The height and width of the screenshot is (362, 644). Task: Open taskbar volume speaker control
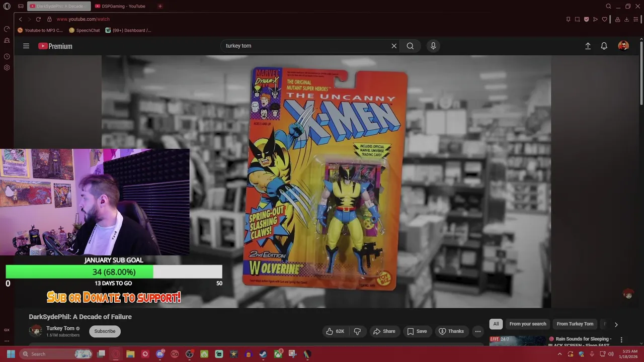(x=610, y=354)
